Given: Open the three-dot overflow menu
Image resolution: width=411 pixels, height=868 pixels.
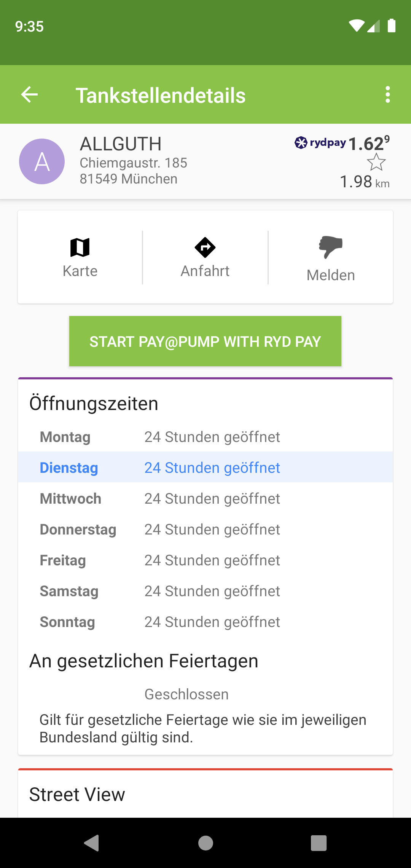Looking at the screenshot, I should click(387, 95).
